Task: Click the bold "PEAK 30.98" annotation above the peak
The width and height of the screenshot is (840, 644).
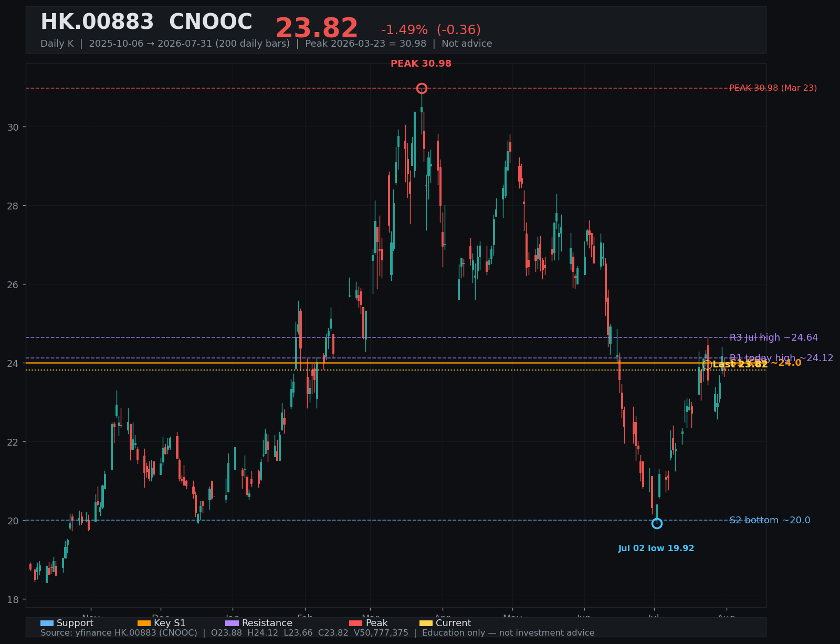Action: (x=421, y=64)
